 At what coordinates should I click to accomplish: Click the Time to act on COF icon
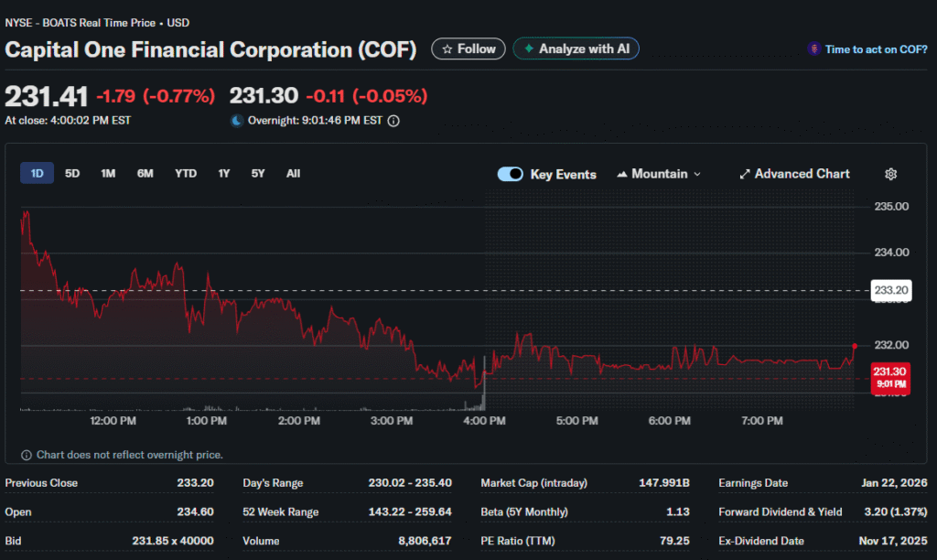[813, 49]
